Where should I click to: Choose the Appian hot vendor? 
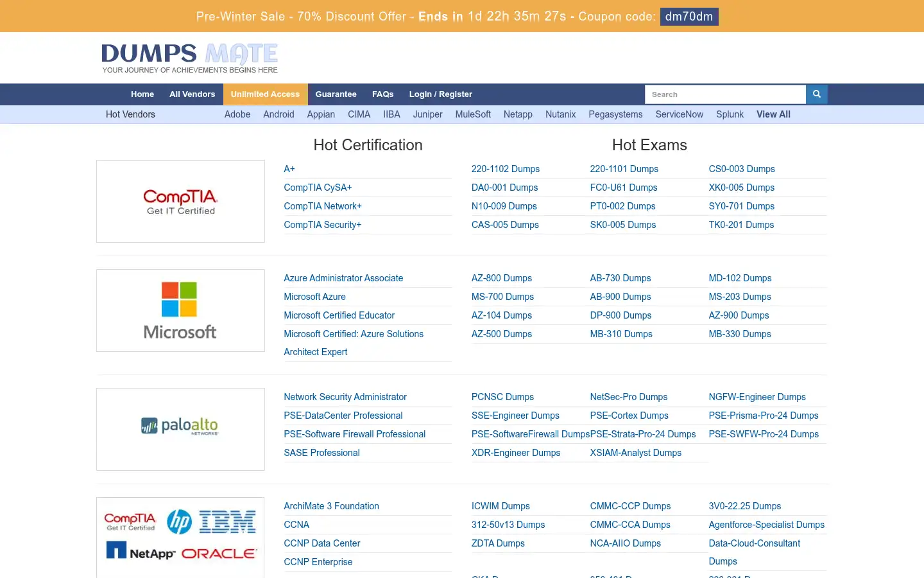pyautogui.click(x=321, y=114)
